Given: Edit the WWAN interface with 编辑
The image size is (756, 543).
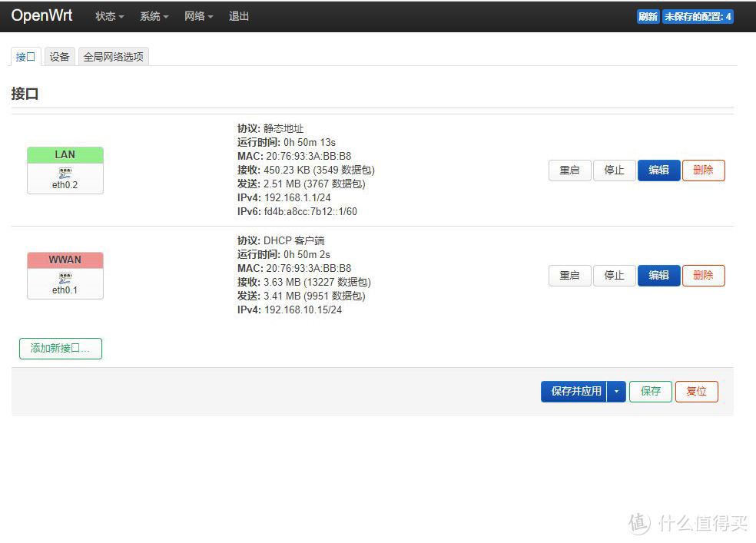Looking at the screenshot, I should click(x=658, y=275).
